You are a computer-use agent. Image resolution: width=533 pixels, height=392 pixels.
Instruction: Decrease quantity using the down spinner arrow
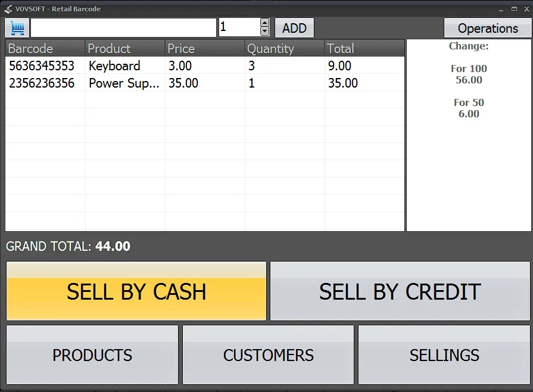[x=264, y=30]
